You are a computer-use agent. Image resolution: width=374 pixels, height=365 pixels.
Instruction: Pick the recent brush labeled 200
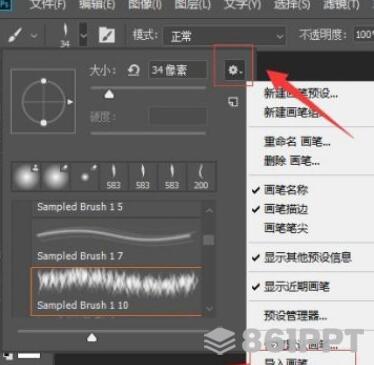(201, 177)
